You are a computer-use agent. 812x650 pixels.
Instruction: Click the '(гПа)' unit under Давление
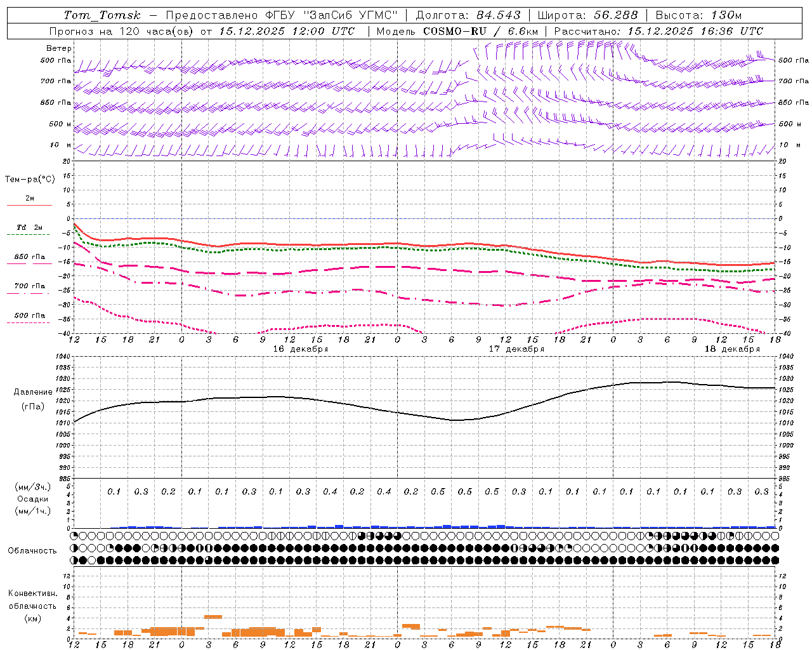click(33, 406)
